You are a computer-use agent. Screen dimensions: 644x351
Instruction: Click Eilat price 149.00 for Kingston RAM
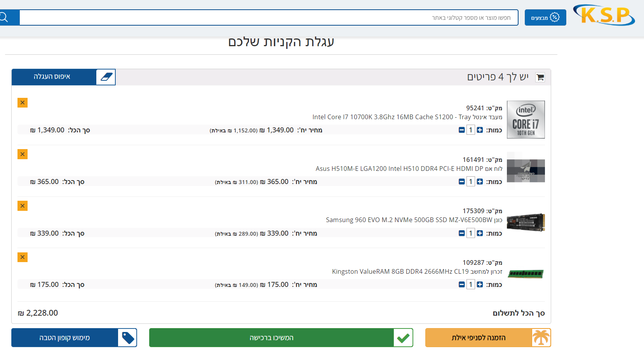[237, 285]
